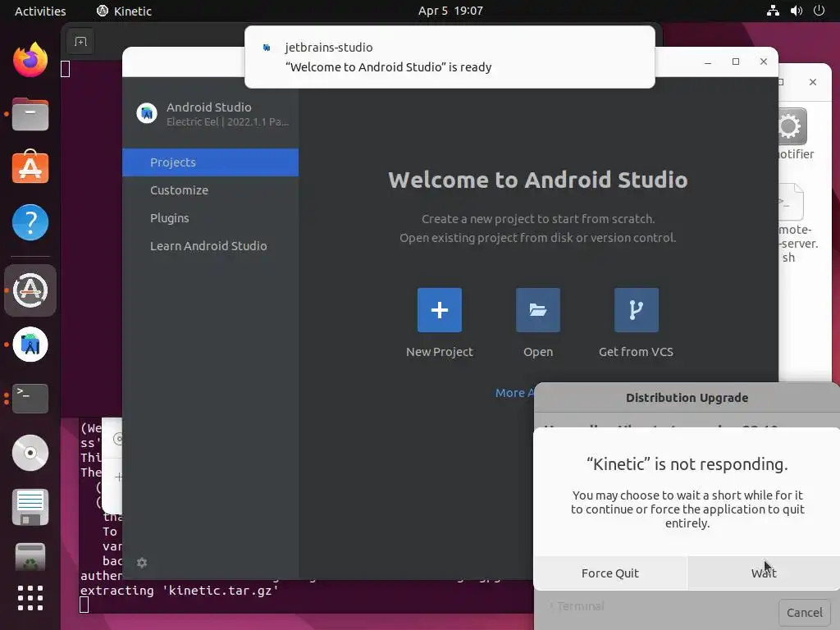Open the Terminal from the dock
Image resolution: width=840 pixels, height=630 pixels.
30,398
